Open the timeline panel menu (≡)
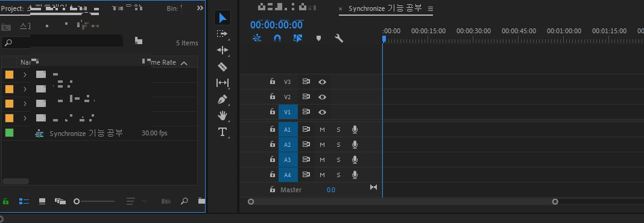Image resolution: width=644 pixels, height=223 pixels. pos(431,8)
